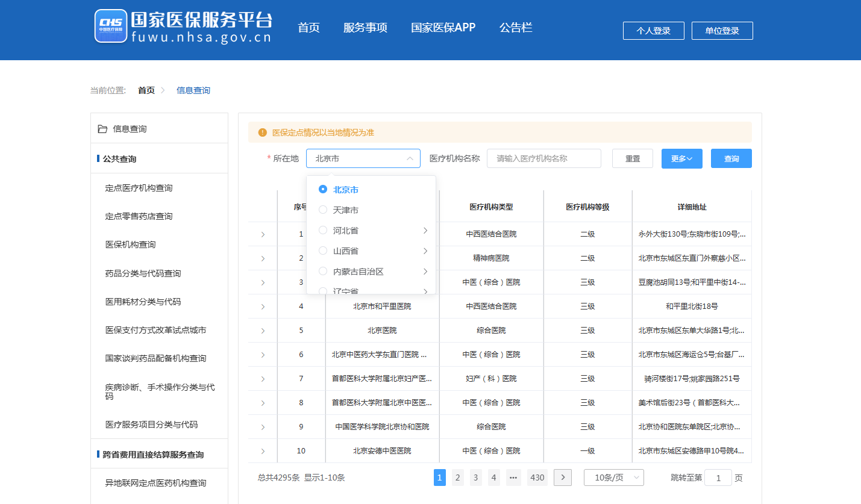861x504 pixels.
Task: Open the 更多 filter dropdown
Action: pos(681,159)
